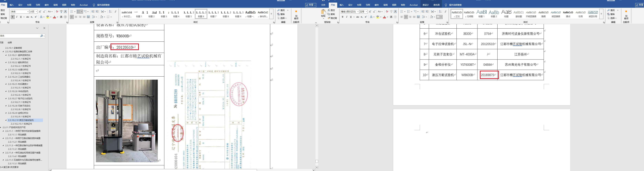This screenshot has width=644, height=171.
Task: Click Increase Indent icon in left window
Action: click(97, 12)
